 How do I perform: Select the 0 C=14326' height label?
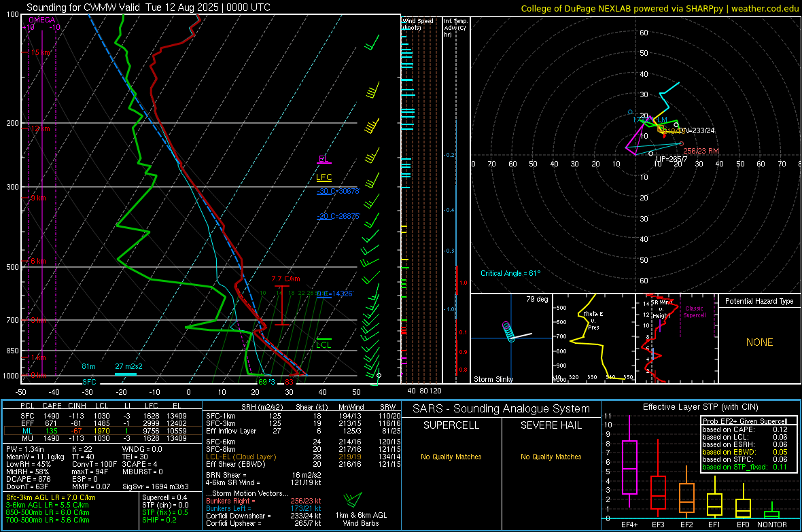335,294
